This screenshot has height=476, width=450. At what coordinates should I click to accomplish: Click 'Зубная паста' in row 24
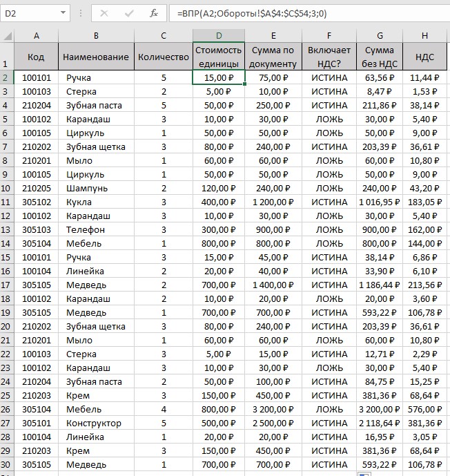(x=96, y=382)
